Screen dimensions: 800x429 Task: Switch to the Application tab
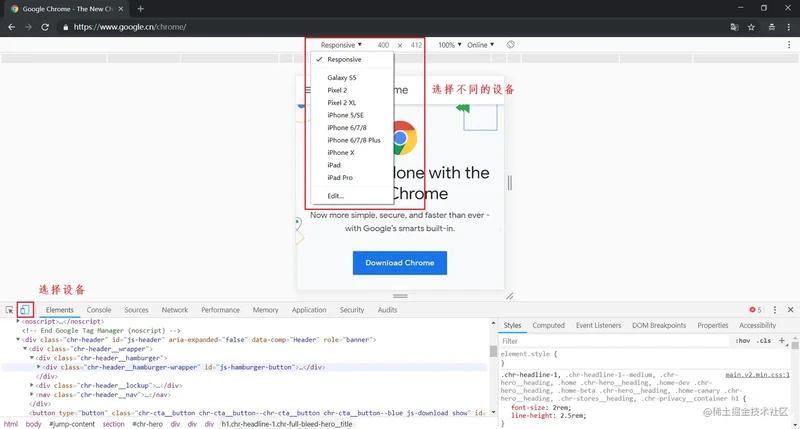(309, 310)
